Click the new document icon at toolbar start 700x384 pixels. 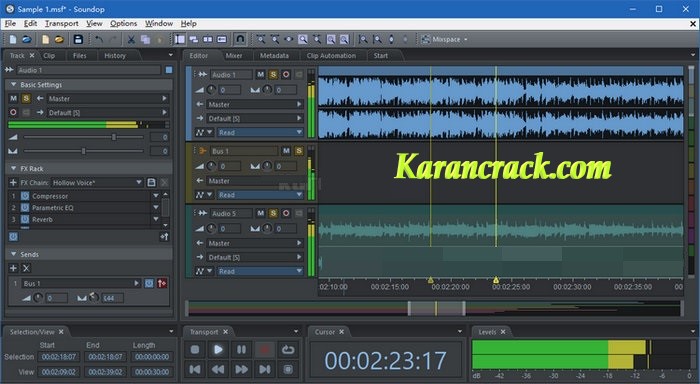tap(13, 39)
